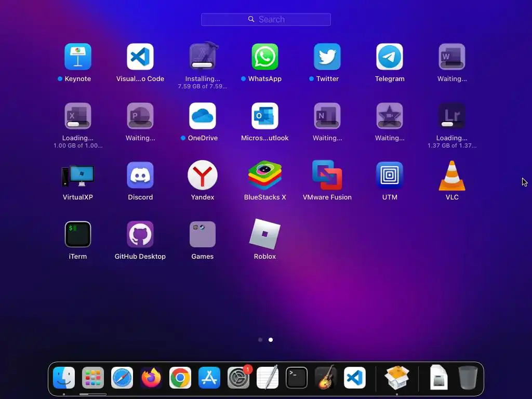Click the Launchpad Search field

tap(265, 19)
